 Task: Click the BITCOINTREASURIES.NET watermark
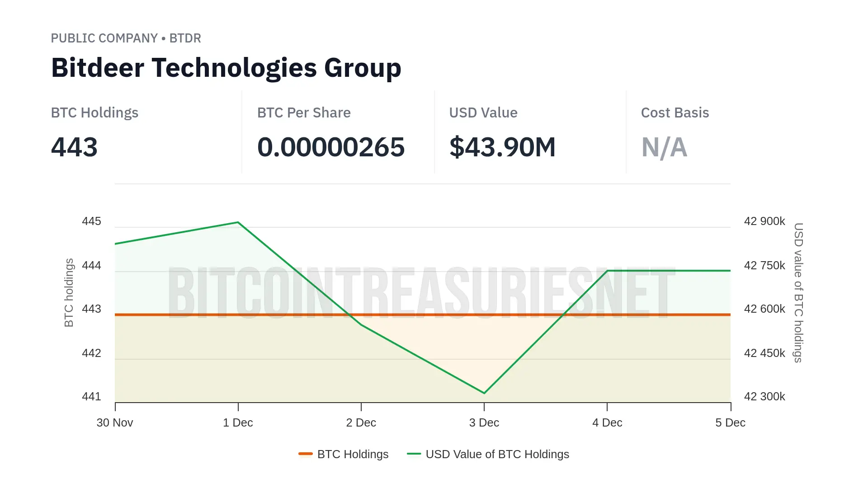(x=421, y=293)
